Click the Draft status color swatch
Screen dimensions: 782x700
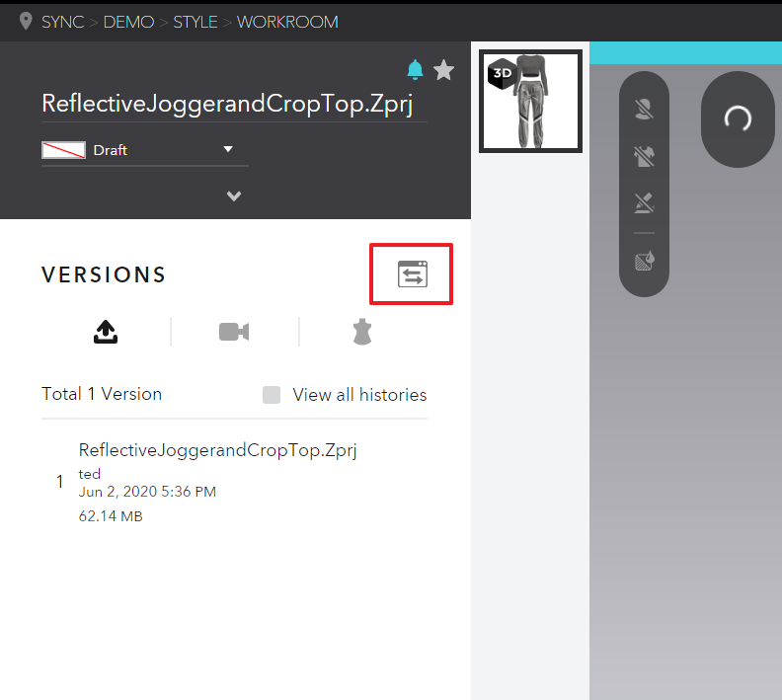coord(63,150)
